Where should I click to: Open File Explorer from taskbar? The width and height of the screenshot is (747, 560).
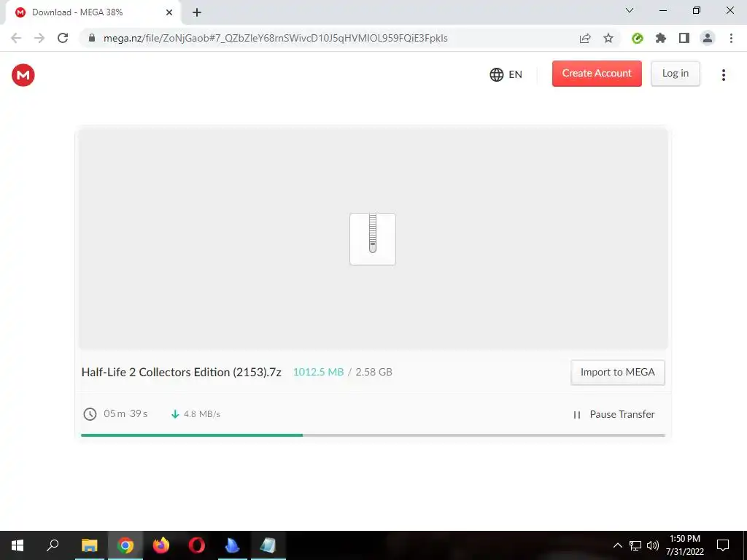click(90, 545)
